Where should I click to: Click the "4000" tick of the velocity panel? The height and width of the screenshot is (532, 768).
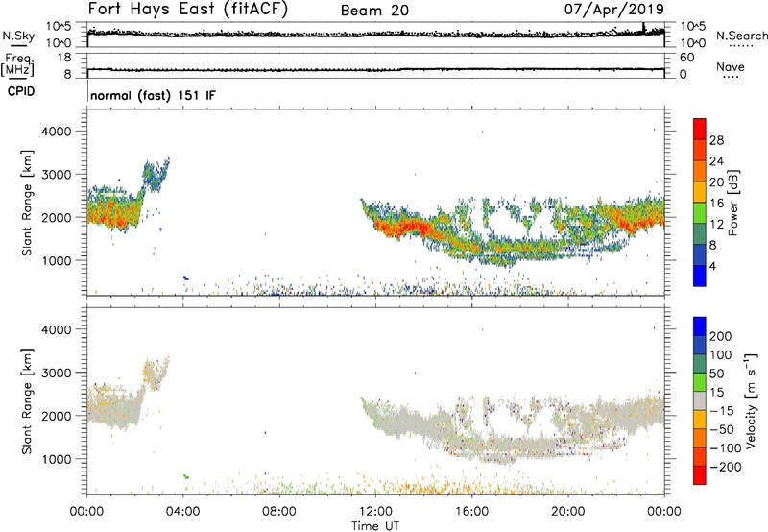(56, 329)
